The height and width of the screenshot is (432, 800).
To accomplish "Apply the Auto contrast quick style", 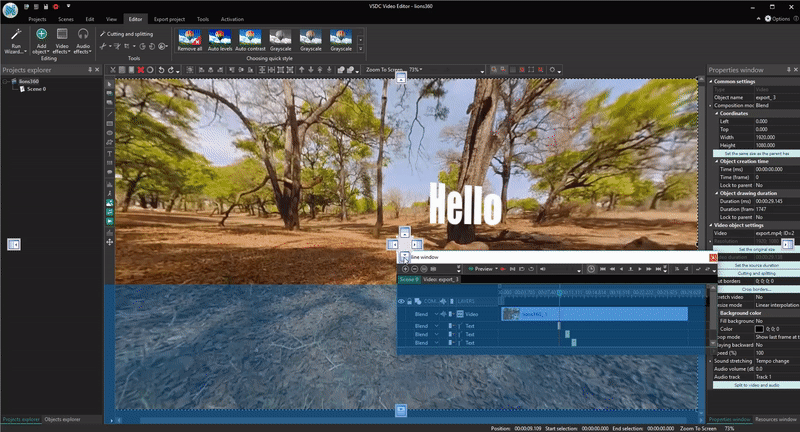I will pos(250,40).
